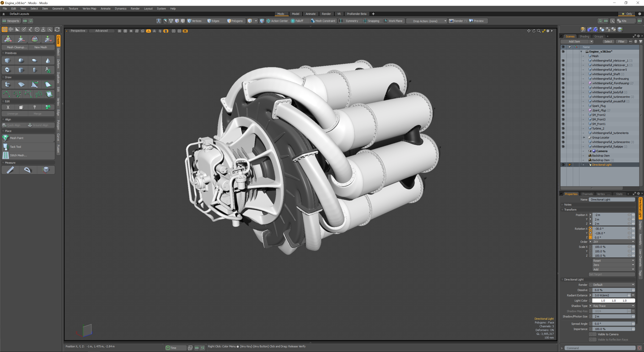This screenshot has width=644, height=352.
Task: Click the New Mesh button
Action: point(41,47)
